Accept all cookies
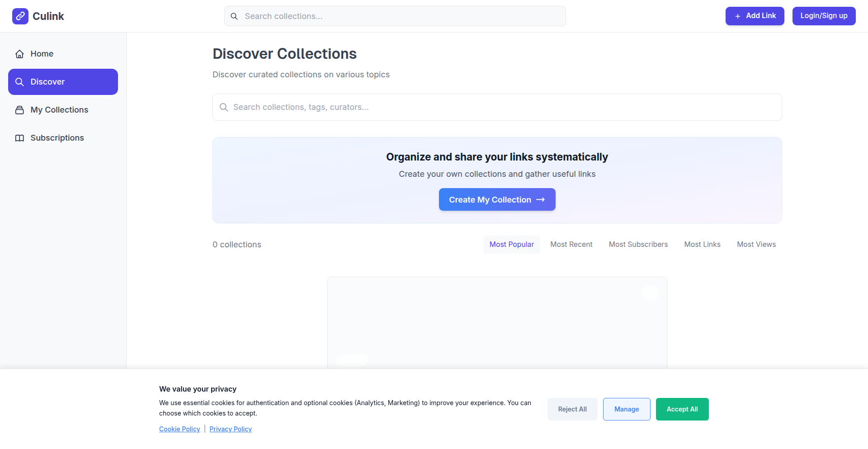The height and width of the screenshot is (449, 868). (x=682, y=409)
